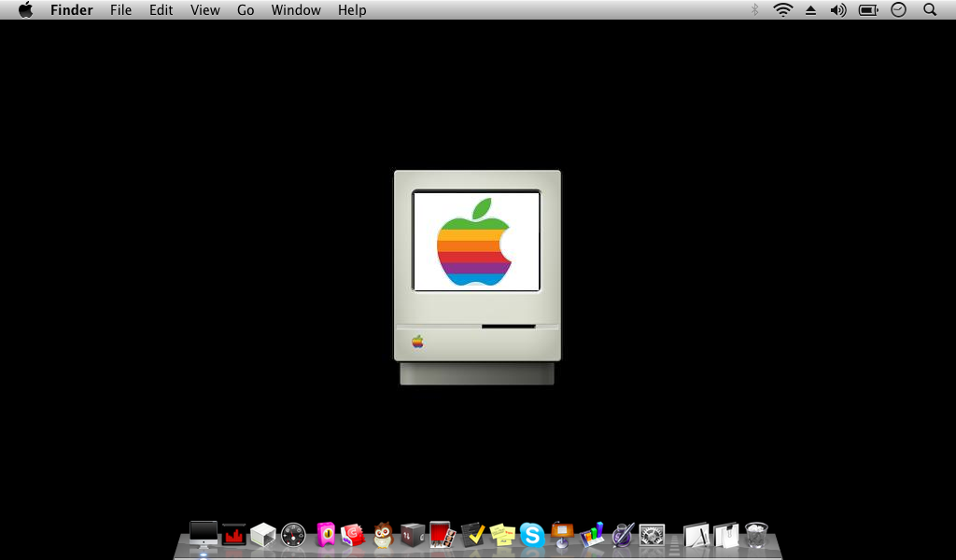956x560 pixels.
Task: Open the Finder menu in menu bar
Action: coord(71,9)
